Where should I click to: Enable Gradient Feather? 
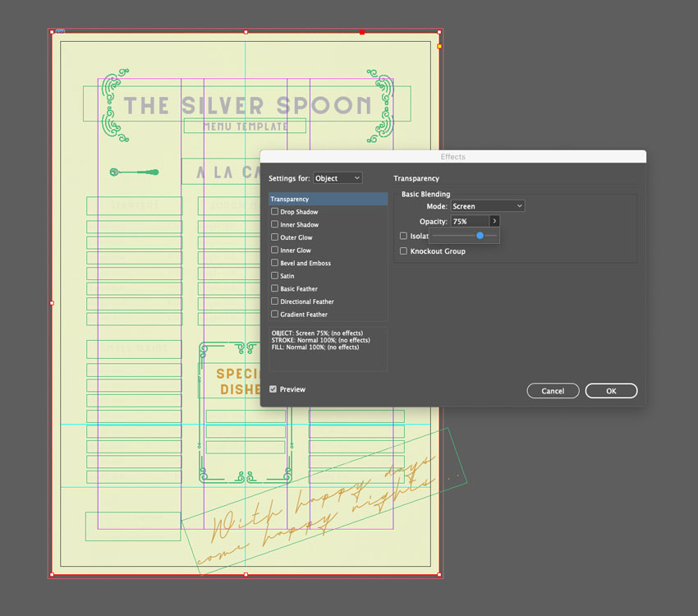tap(275, 314)
